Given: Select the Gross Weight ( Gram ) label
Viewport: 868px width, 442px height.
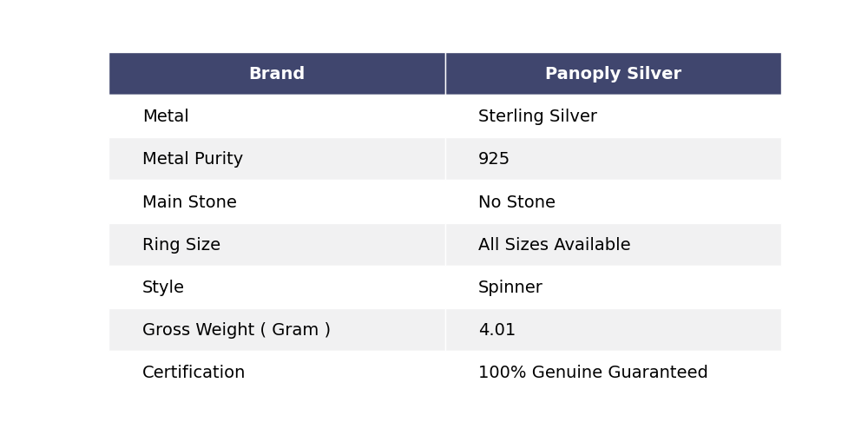Looking at the screenshot, I should point(236,330).
